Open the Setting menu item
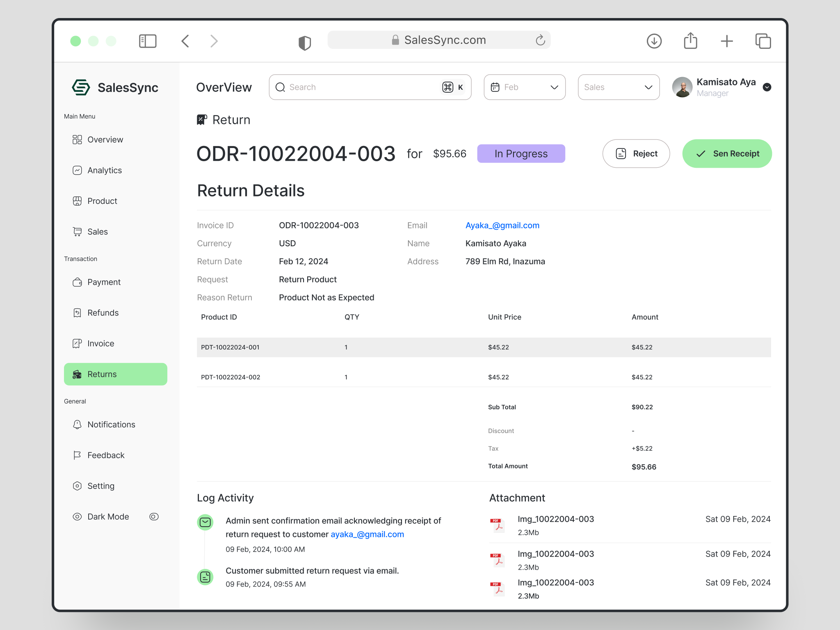840x630 pixels. coord(78,486)
